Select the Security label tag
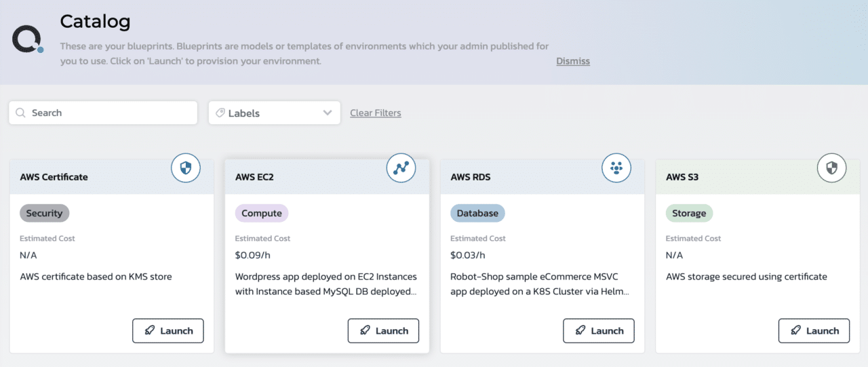The height and width of the screenshot is (367, 868). pos(45,213)
